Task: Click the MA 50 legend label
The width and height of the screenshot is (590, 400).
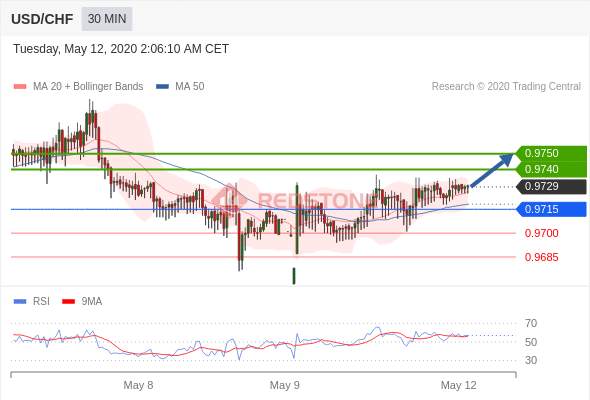Action: [x=190, y=86]
